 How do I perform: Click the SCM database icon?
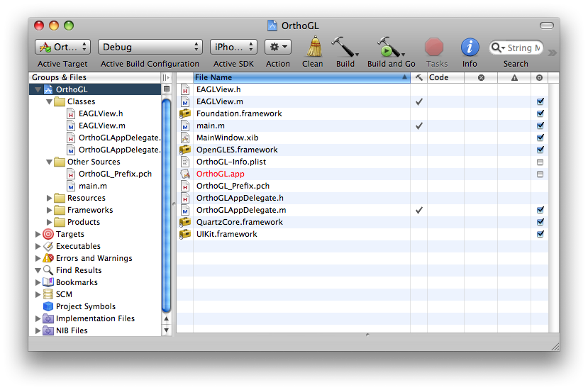point(48,294)
